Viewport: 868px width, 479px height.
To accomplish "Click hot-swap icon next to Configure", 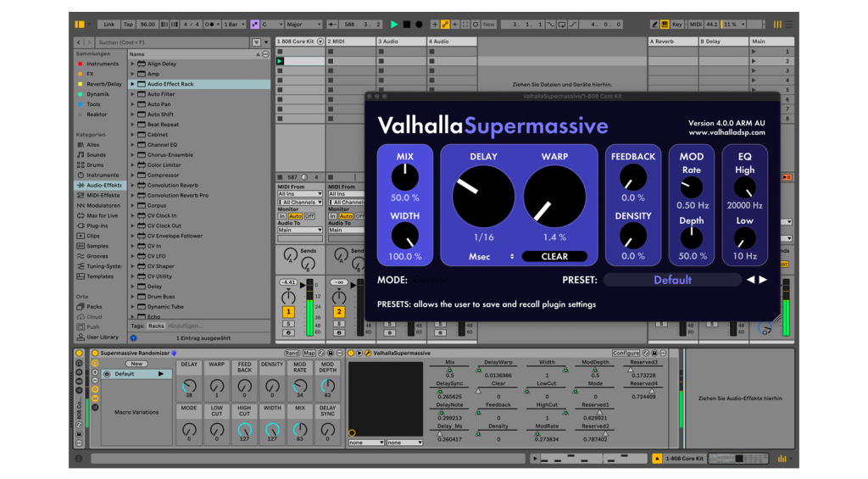I will (x=646, y=354).
